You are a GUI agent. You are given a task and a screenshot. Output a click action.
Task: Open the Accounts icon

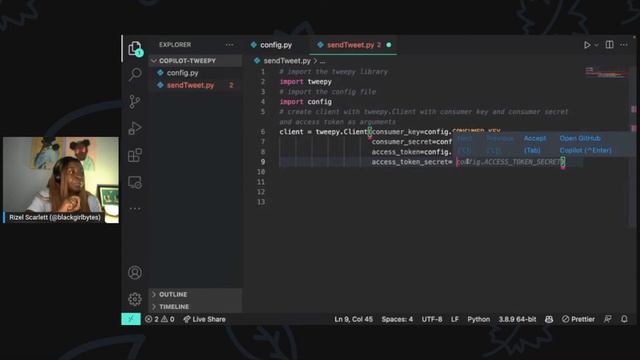(x=135, y=272)
